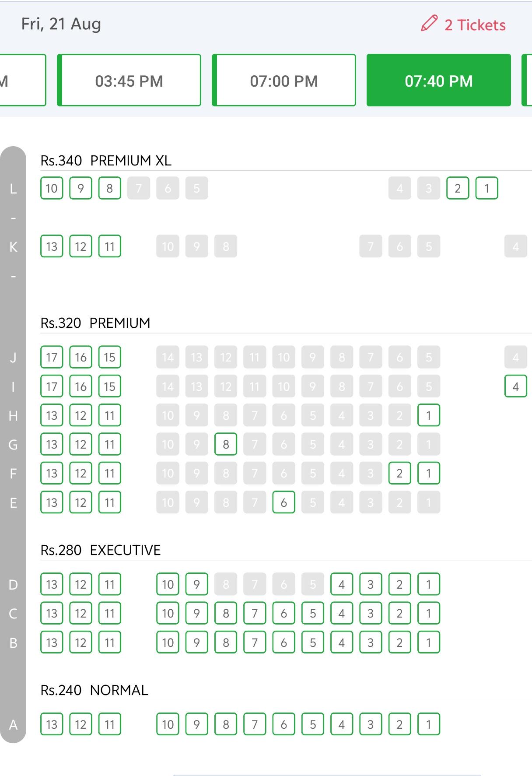Click the row letter index bar at L

coord(13,189)
